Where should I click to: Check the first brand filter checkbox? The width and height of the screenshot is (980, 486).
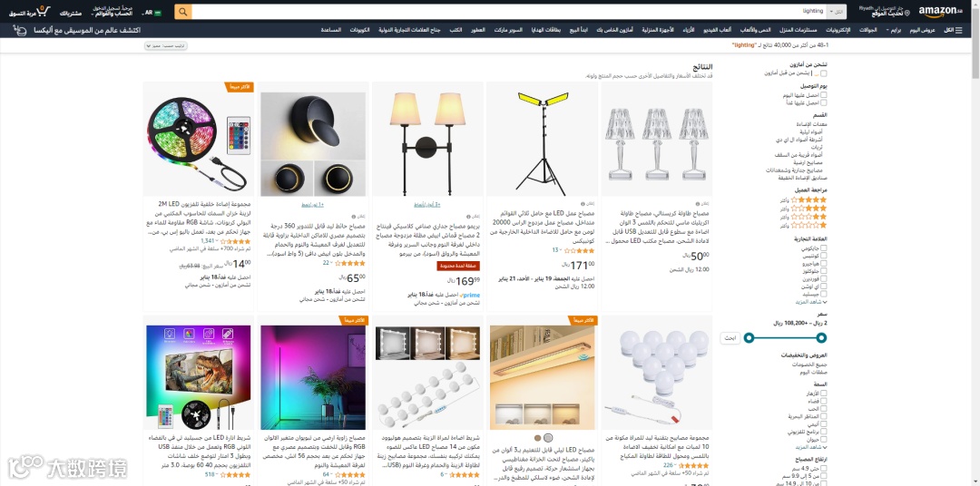(824, 248)
